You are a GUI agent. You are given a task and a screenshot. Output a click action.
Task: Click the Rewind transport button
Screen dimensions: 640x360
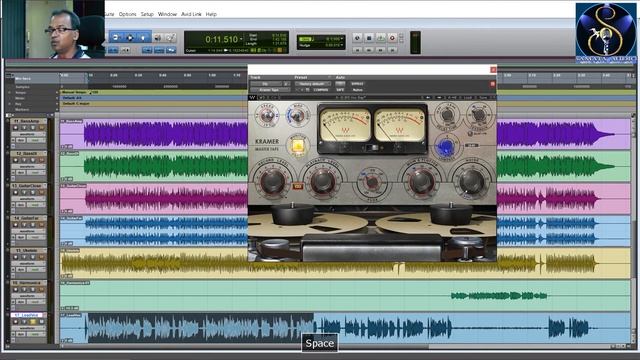coord(369,50)
